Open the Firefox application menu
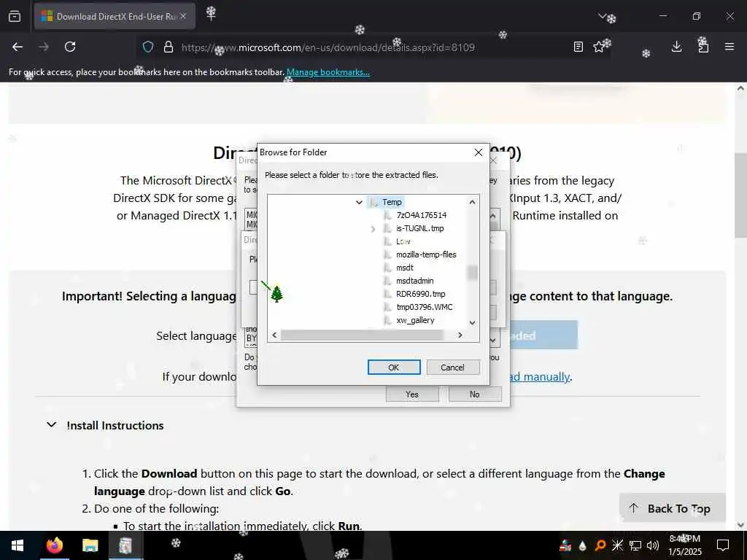747x560 pixels. click(729, 47)
